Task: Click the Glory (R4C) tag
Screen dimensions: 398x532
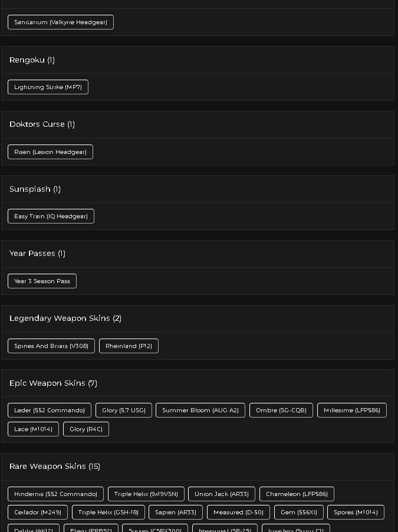Action: tap(86, 429)
